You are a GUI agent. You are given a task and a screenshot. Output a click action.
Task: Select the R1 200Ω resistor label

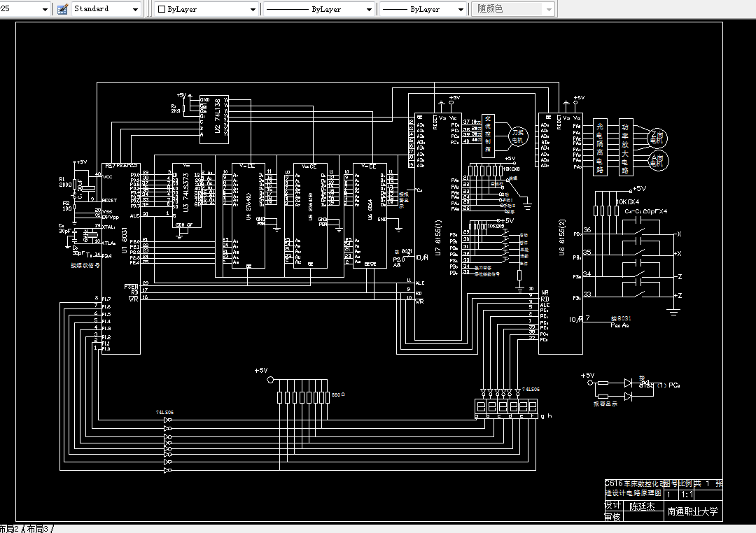click(x=65, y=182)
